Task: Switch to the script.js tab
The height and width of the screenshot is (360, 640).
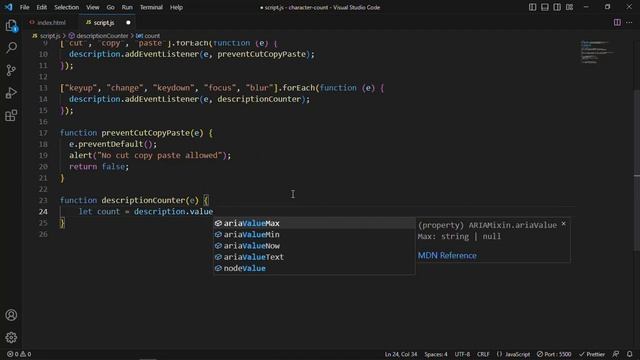Action: [107, 22]
